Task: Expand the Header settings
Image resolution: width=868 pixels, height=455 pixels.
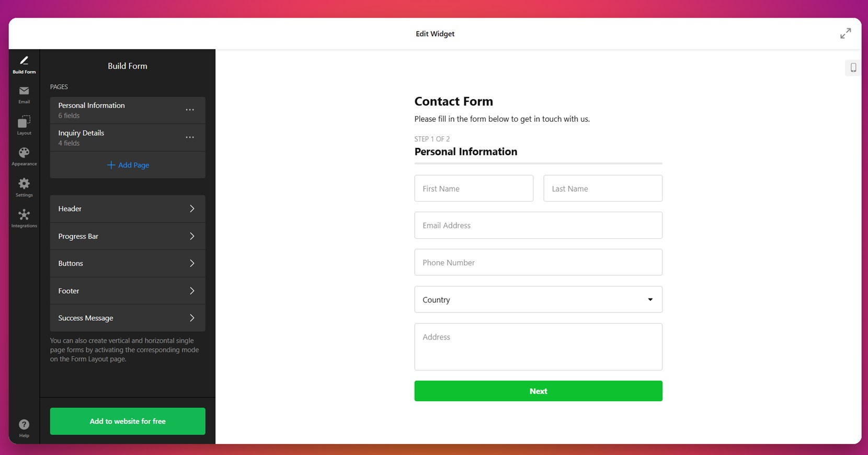Action: [x=128, y=208]
